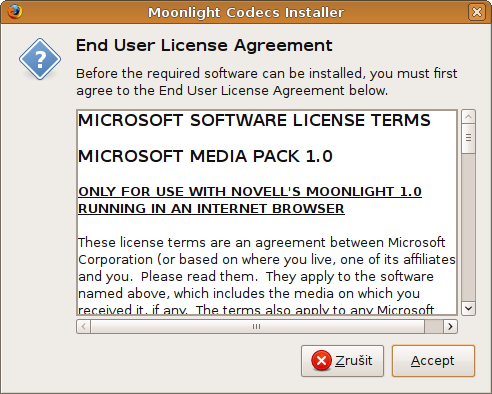
Task: Click the vertical scrollbar down arrow
Action: click(x=468, y=308)
